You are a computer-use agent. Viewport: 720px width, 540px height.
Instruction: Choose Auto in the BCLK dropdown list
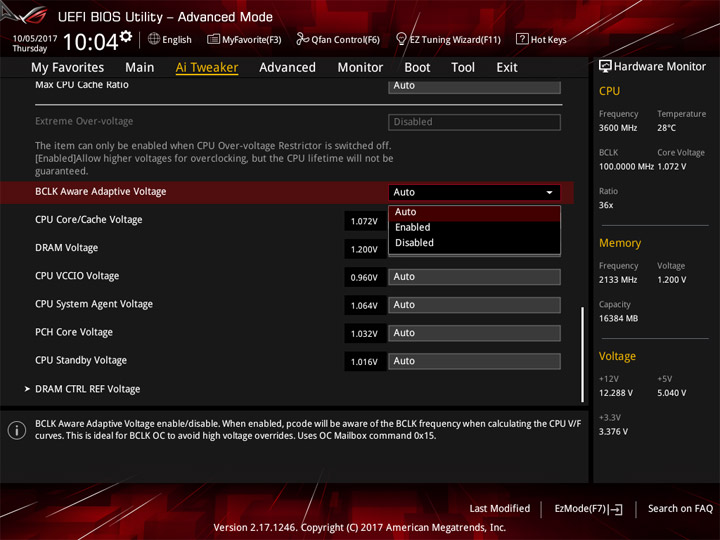click(474, 212)
